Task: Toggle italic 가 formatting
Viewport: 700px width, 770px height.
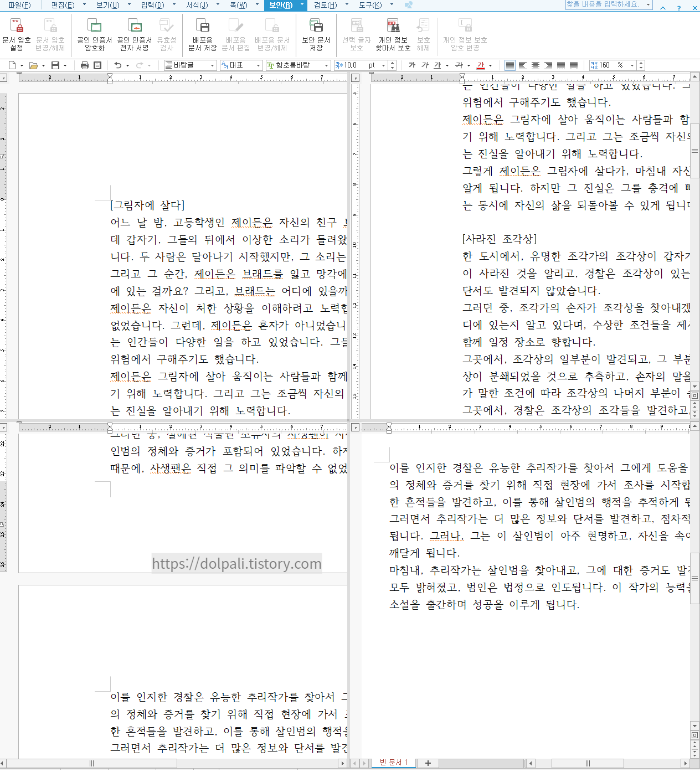Action: click(x=424, y=65)
